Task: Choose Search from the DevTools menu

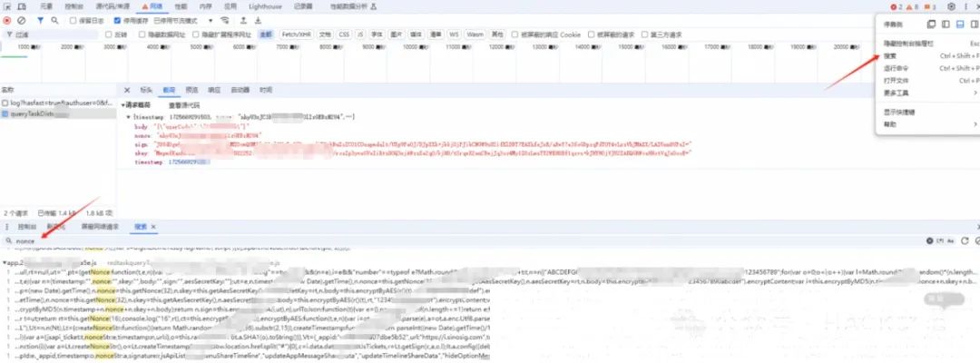Action: [931, 55]
